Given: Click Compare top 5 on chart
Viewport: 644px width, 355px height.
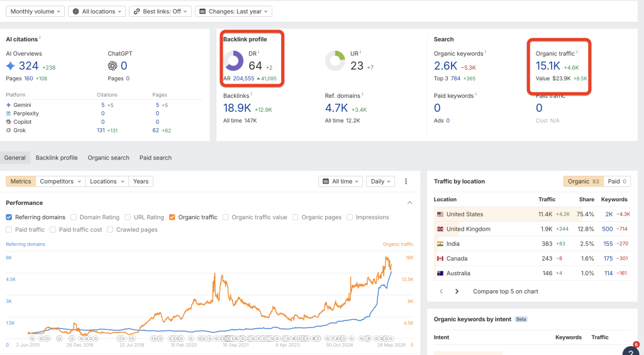Looking at the screenshot, I should pos(506,292).
